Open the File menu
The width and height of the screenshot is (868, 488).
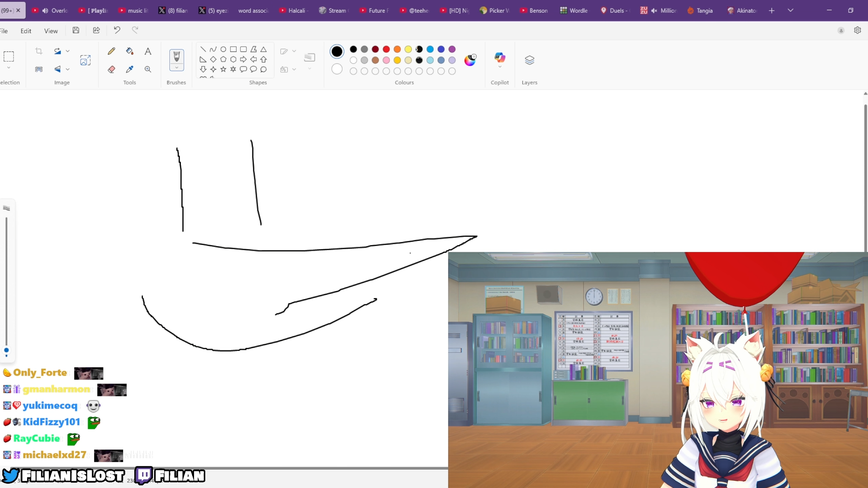(4, 31)
